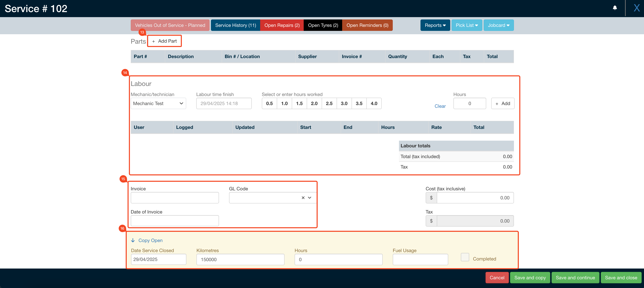Screen dimensions: 644x288
Task: Focus the labour Hours input showing 0
Action: pyautogui.click(x=470, y=103)
